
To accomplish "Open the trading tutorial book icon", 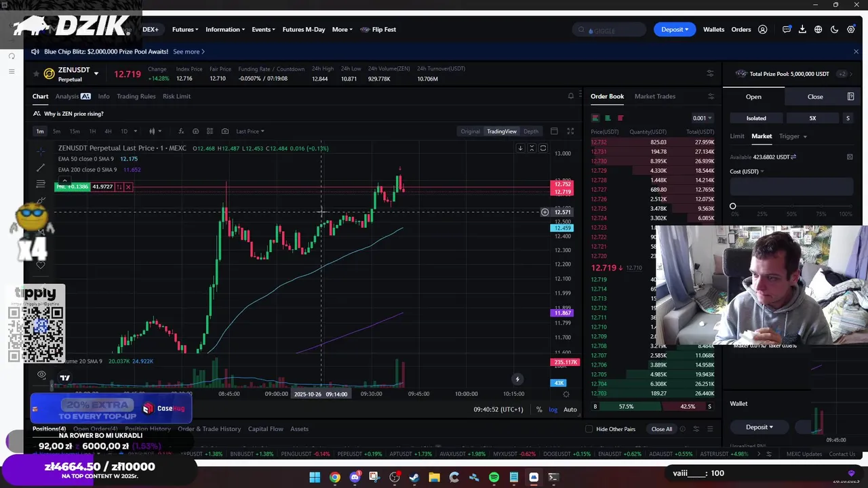I will click(850, 97).
